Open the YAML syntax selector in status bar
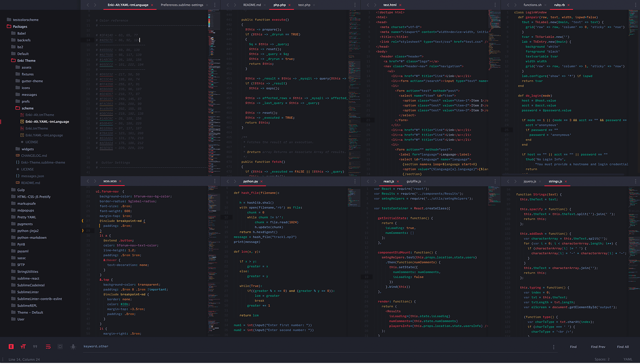The image size is (640, 364). (628, 359)
